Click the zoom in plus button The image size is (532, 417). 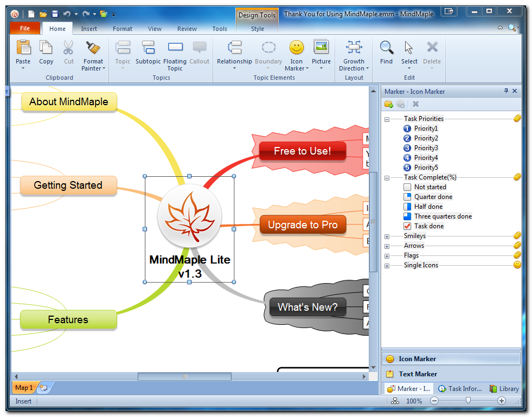[502, 401]
